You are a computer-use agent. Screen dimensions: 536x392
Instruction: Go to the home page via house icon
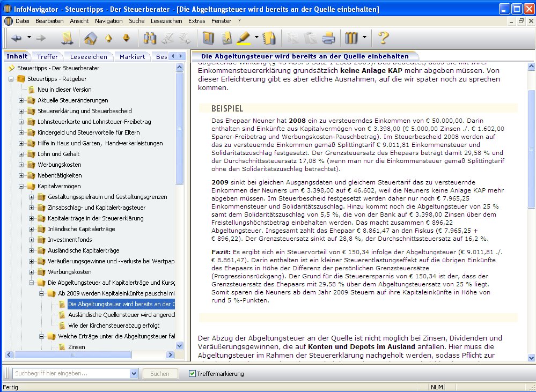click(90, 38)
